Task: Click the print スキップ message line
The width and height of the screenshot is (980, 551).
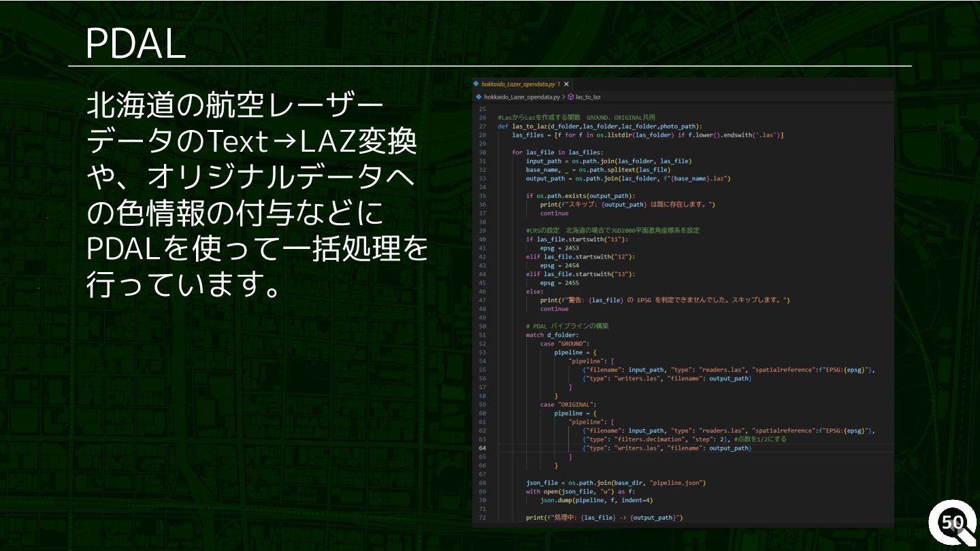Action: [627, 205]
